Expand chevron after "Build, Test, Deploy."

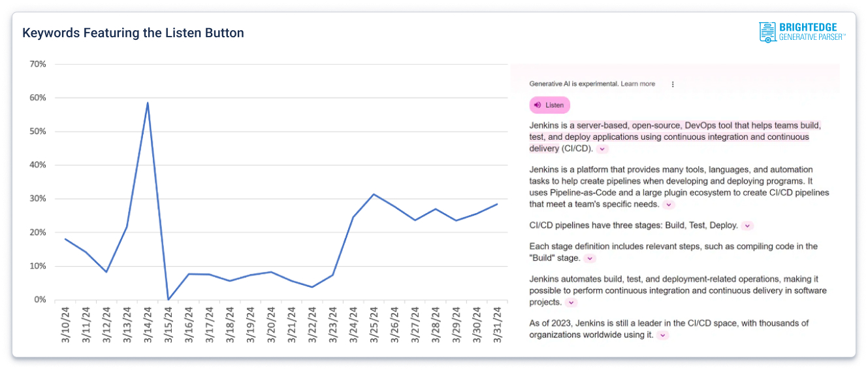pos(747,226)
